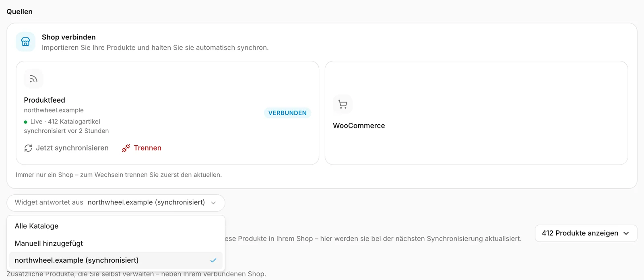
Task: Start sync with Jetzt synchronisieren
Action: pyautogui.click(x=66, y=148)
